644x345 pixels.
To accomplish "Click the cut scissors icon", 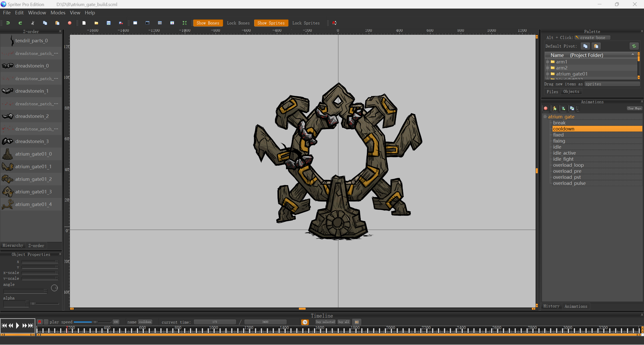I will pyautogui.click(x=33, y=23).
